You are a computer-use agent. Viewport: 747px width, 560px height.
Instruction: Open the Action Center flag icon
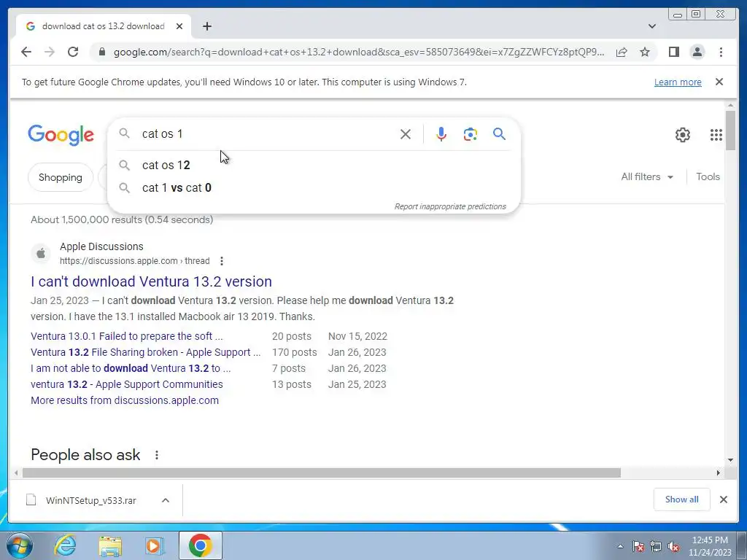coord(638,546)
